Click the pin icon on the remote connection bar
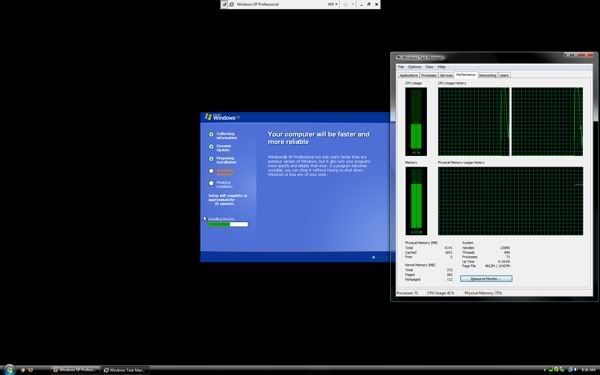 225,4
